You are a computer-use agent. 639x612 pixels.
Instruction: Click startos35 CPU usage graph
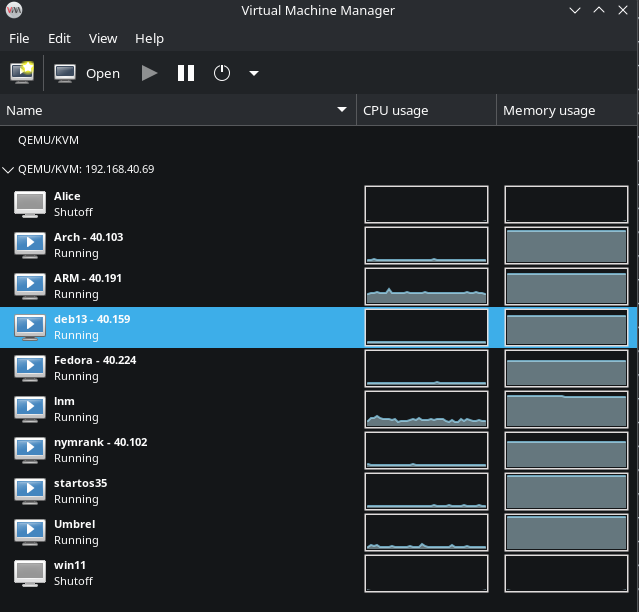[426, 491]
